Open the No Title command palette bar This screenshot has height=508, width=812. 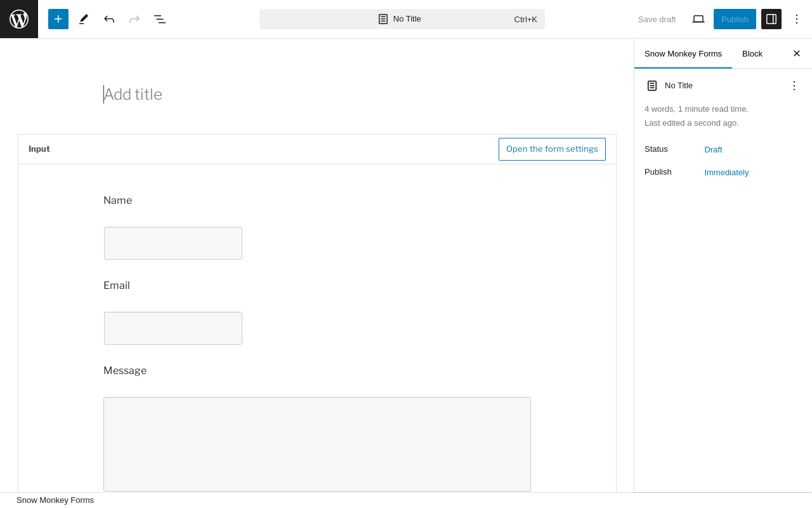[x=402, y=19]
